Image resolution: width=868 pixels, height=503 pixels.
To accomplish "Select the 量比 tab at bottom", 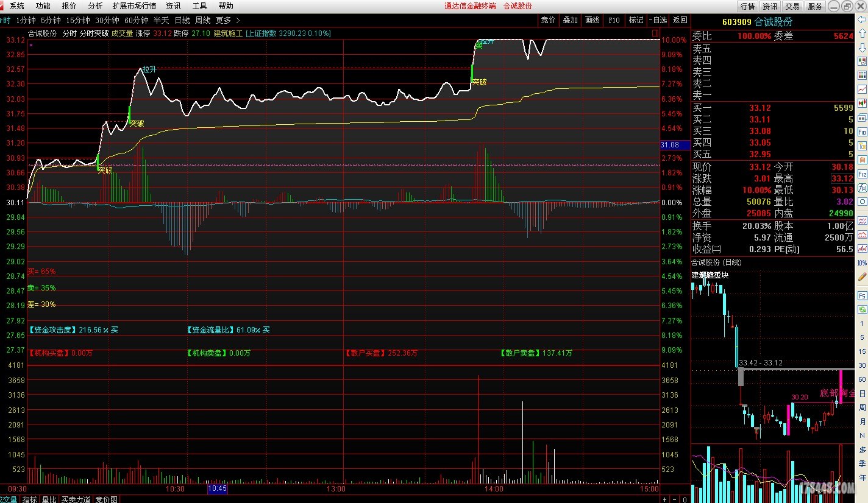I will 49,499.
